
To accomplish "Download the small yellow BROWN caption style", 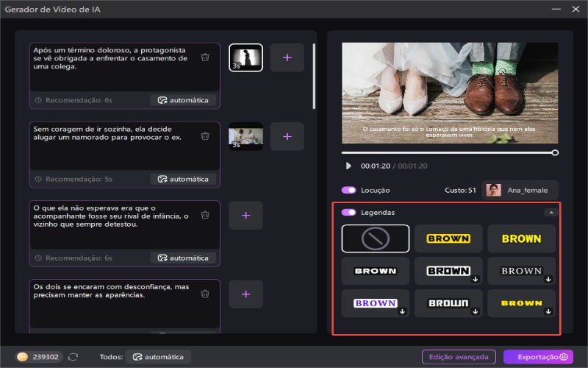I will point(548,311).
